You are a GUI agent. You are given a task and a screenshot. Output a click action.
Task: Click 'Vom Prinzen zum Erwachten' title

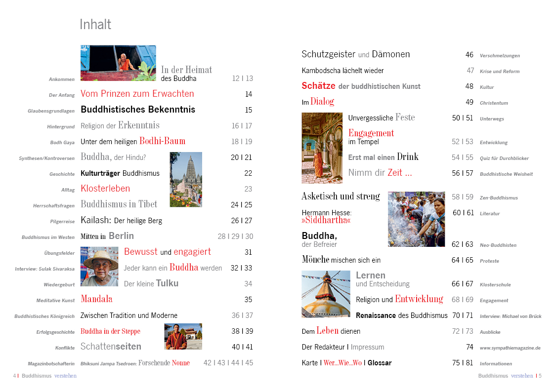137,94
